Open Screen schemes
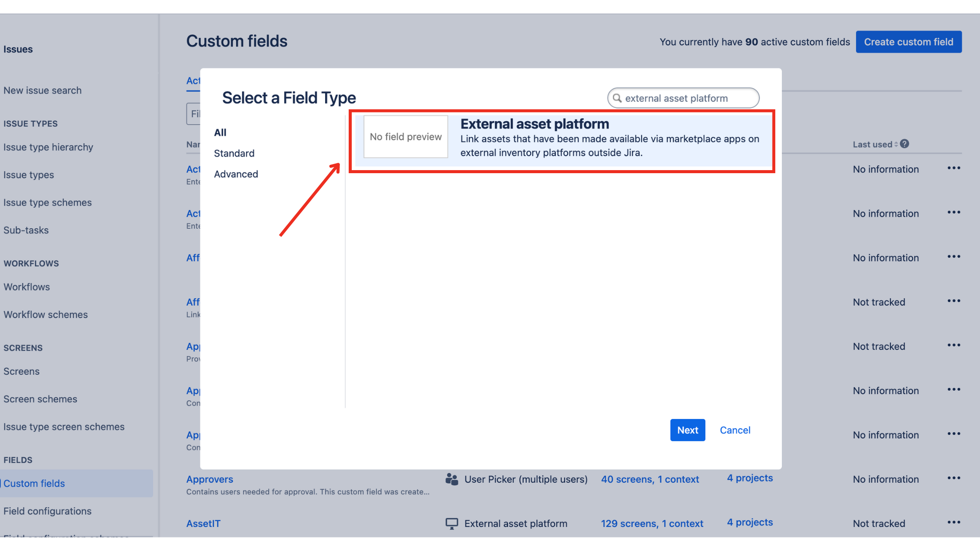 (x=40, y=399)
